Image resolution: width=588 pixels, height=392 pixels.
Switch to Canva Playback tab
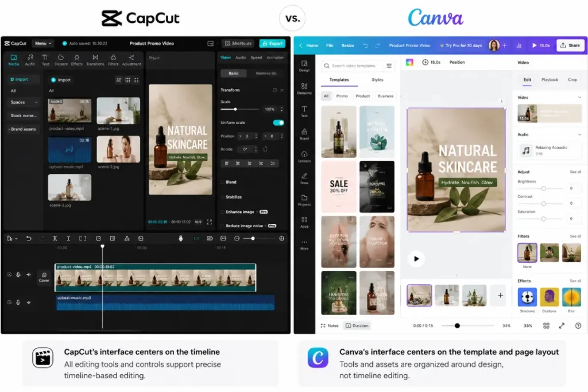(550, 80)
